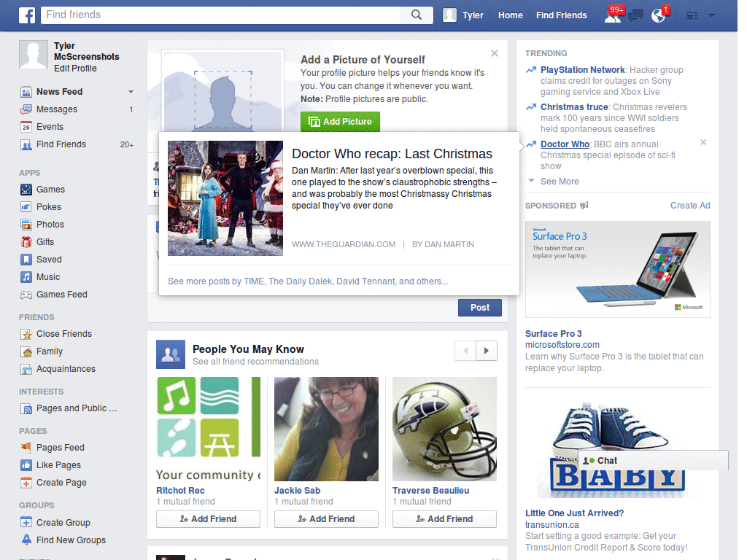Screen dimensions: 747x560
Task: Open Tyler profile link in top bar
Action: [473, 15]
